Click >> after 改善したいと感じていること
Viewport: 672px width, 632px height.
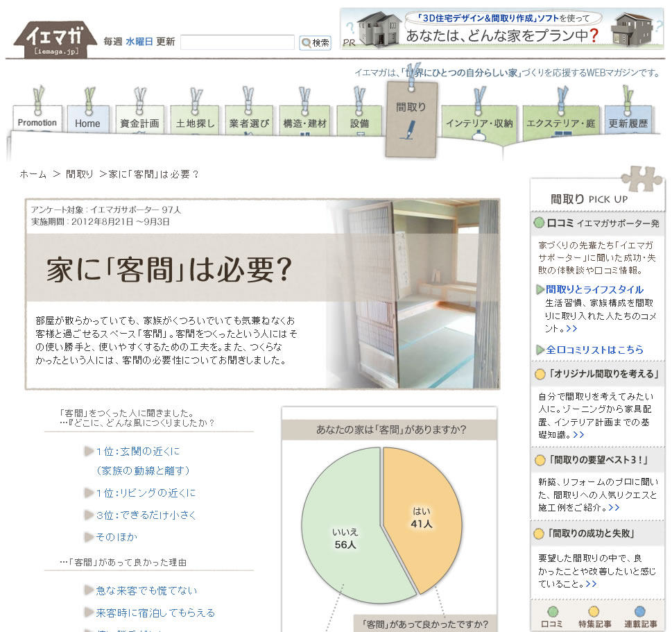pyautogui.click(x=591, y=584)
